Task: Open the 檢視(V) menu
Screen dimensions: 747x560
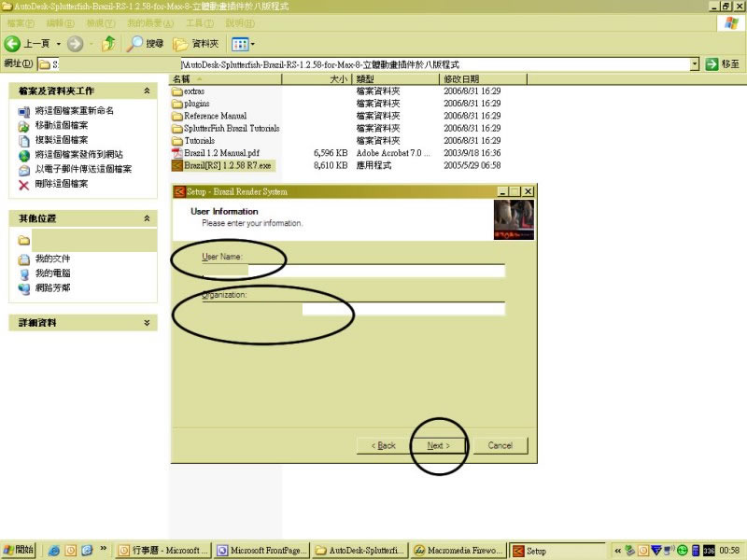Action: pyautogui.click(x=101, y=22)
